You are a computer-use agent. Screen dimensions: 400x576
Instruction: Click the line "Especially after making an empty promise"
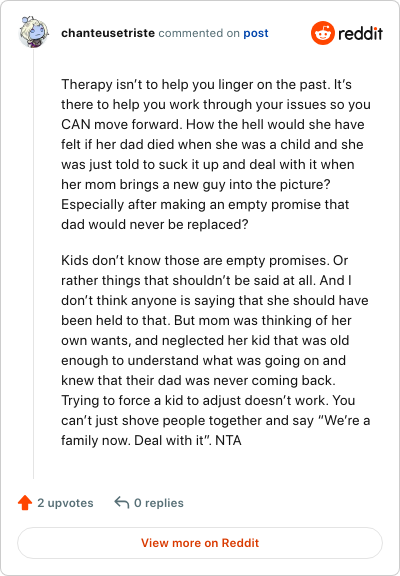[x=205, y=204]
